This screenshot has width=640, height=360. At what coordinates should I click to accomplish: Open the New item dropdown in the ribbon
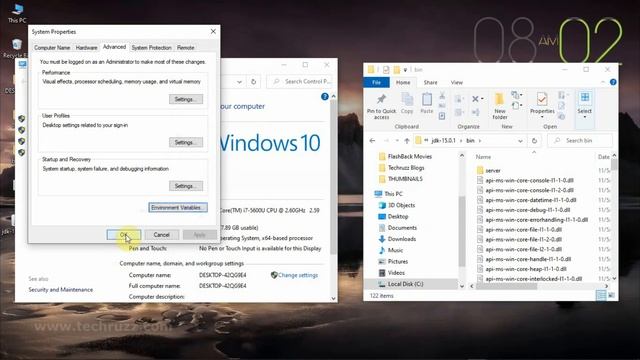click(x=517, y=95)
